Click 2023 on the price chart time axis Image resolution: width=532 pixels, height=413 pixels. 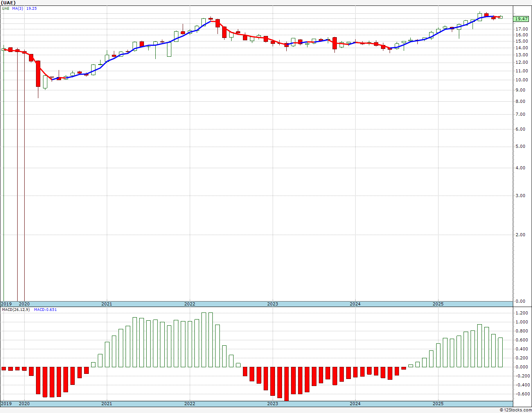[x=273, y=304]
